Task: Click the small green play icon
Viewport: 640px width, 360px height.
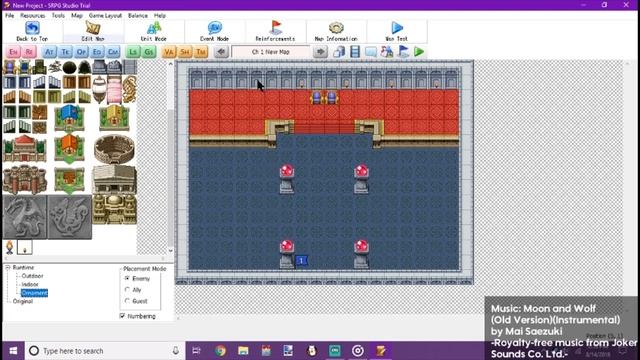Action: [x=419, y=52]
